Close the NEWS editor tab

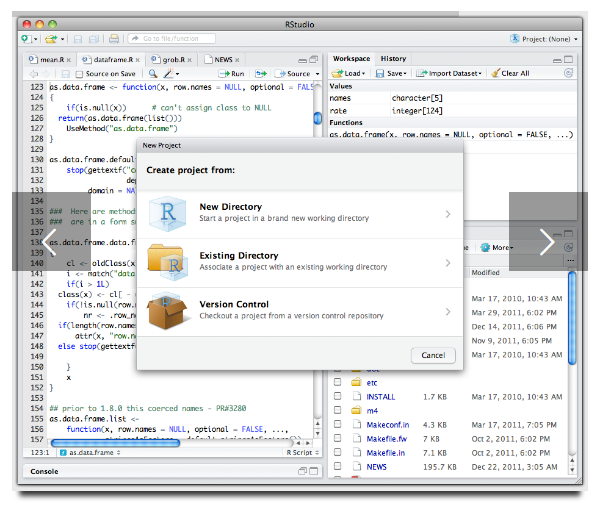pos(237,60)
